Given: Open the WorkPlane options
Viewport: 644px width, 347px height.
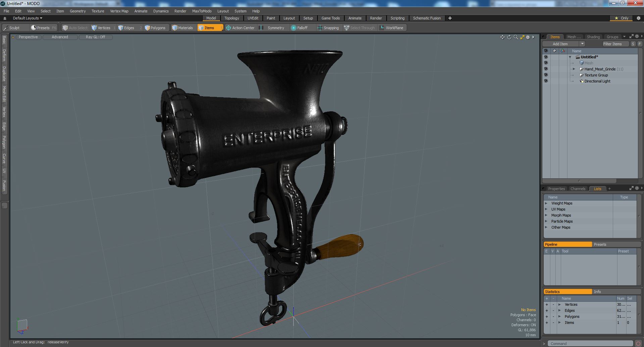Looking at the screenshot, I should (x=391, y=28).
